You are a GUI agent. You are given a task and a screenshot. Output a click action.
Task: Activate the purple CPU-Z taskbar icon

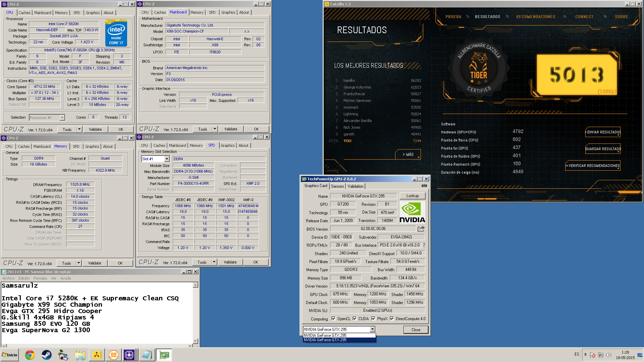click(129, 355)
